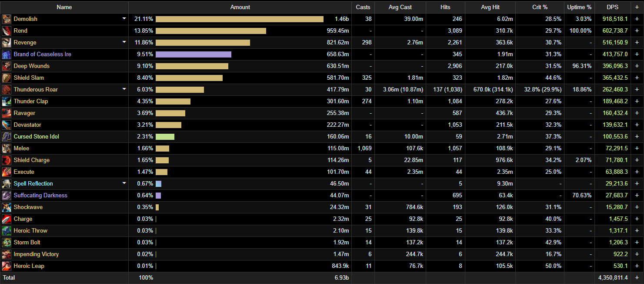This screenshot has height=284, width=644.
Task: Sort by the Crit % column header
Action: (x=540, y=7)
